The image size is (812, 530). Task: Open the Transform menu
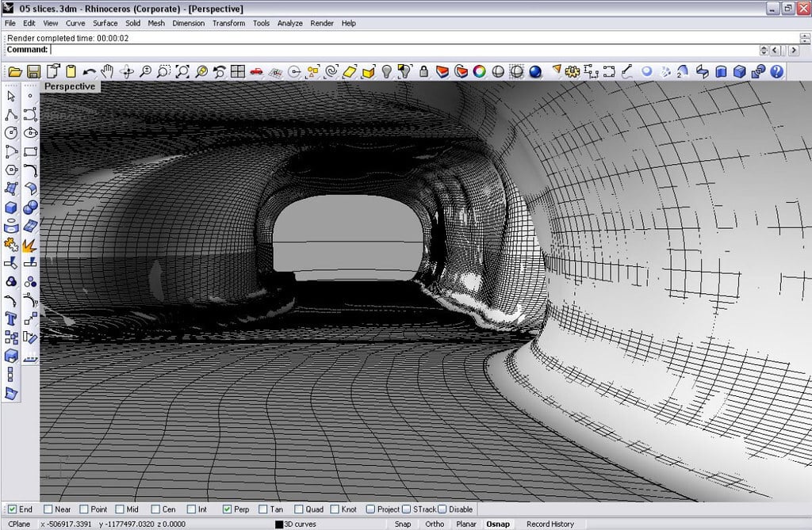(228, 23)
